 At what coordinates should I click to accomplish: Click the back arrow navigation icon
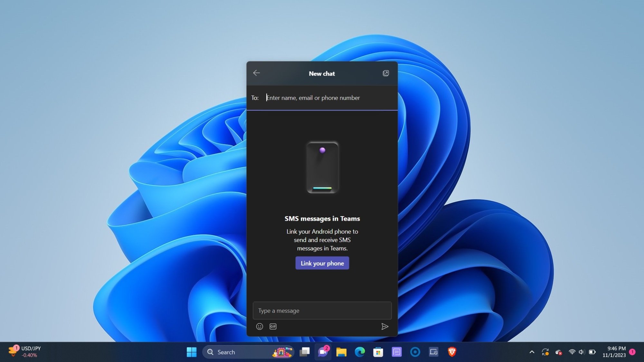pos(256,73)
